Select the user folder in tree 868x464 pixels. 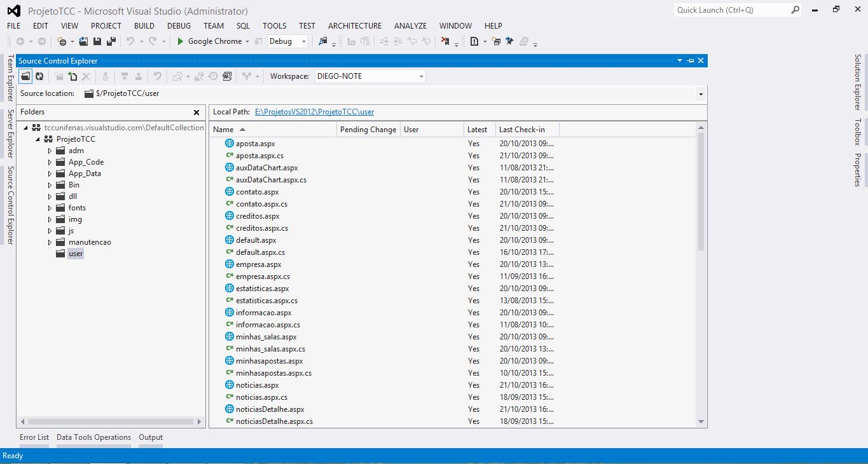[x=76, y=254]
